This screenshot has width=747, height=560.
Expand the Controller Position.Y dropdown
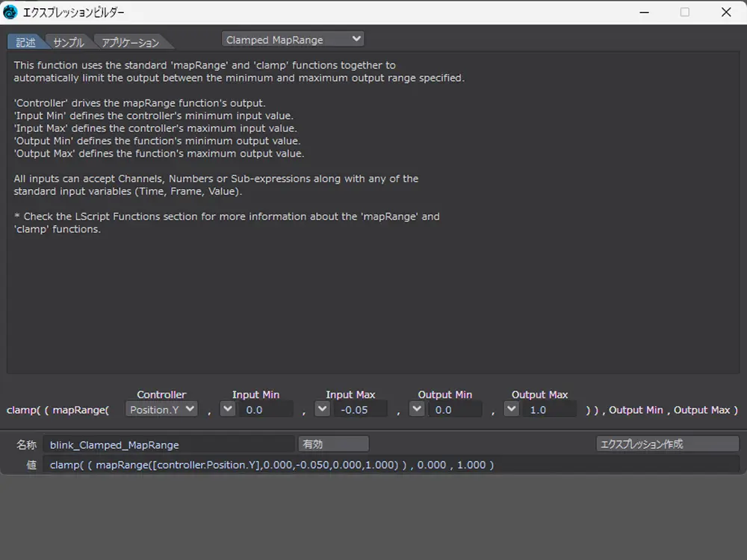click(x=161, y=409)
